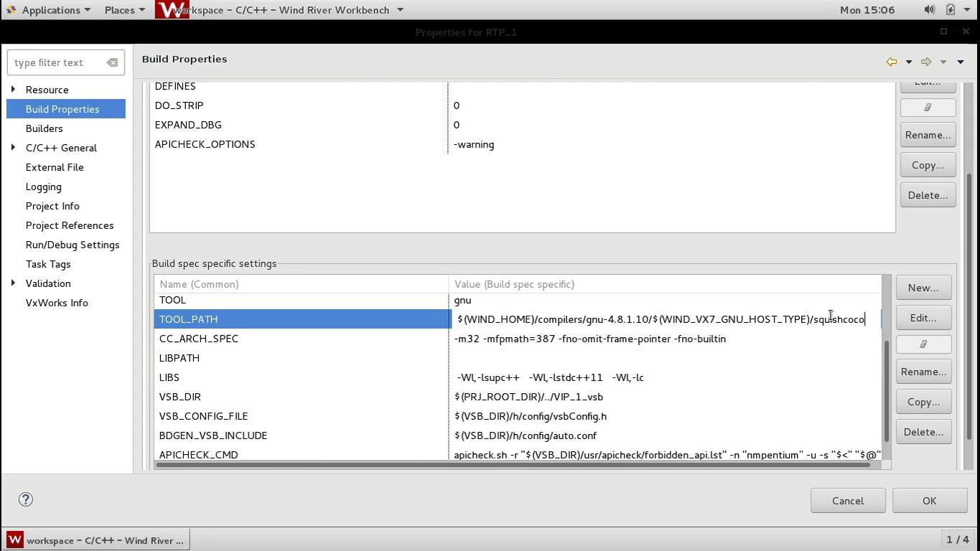Click the forward navigation arrow icon
Screen dimensions: 980x551
(x=925, y=62)
